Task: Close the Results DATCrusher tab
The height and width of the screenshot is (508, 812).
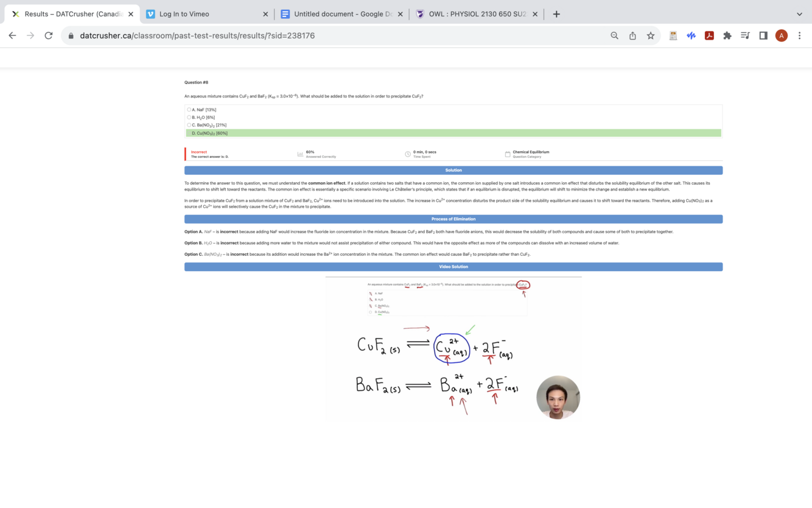Action: [130, 14]
